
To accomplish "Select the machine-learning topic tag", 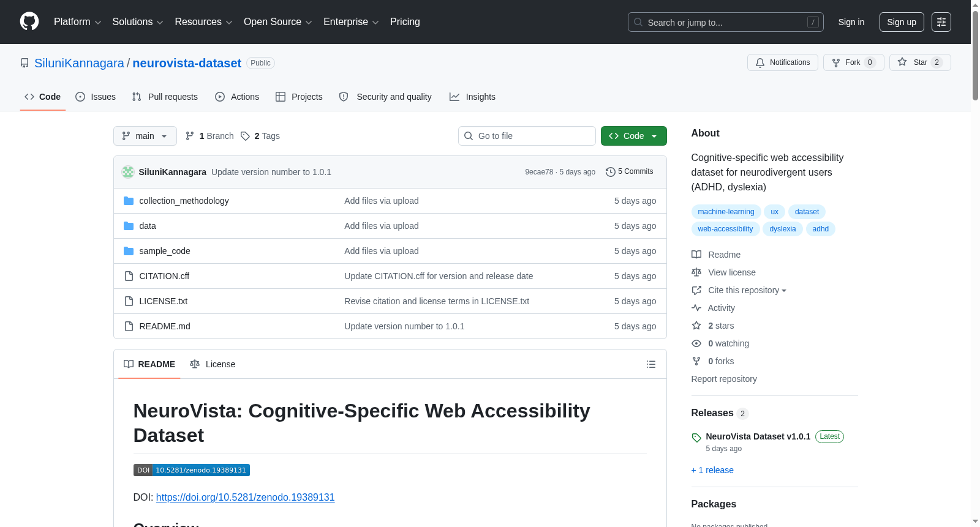I will coord(726,212).
